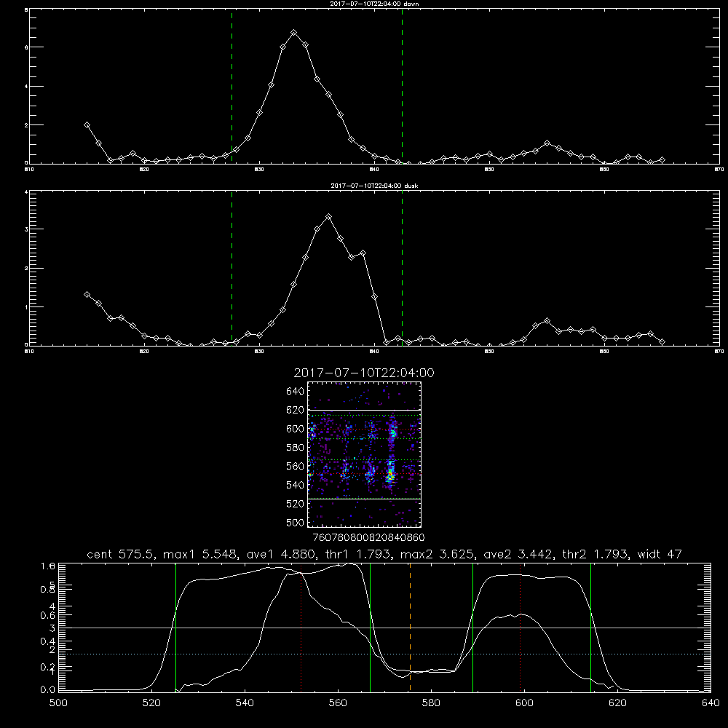The height and width of the screenshot is (728, 728).
Task: Click the bottom plot y-axis label 0.0
Action: [48, 689]
